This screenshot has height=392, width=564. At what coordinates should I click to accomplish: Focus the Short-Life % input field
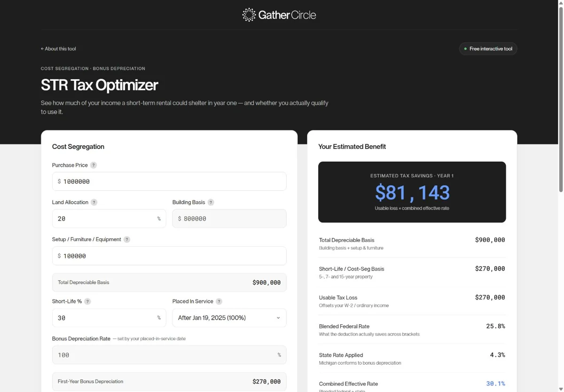(x=109, y=318)
